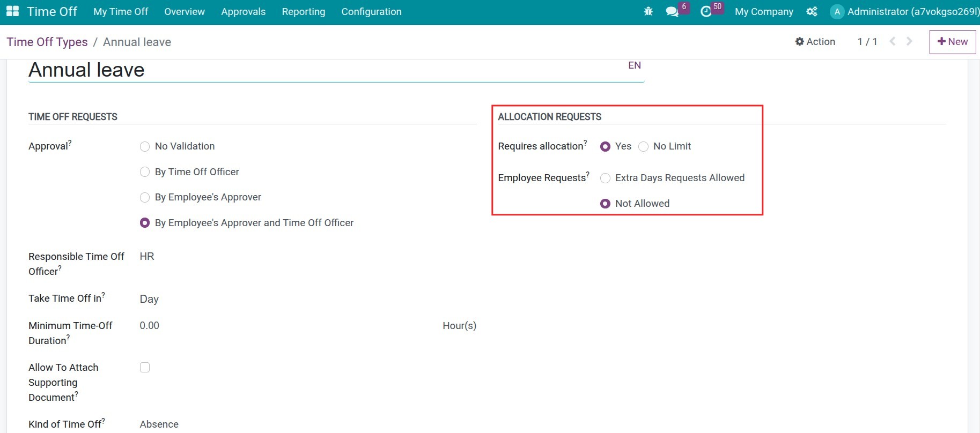
Task: Click the Kind of Time Off help mark
Action: [x=104, y=421]
